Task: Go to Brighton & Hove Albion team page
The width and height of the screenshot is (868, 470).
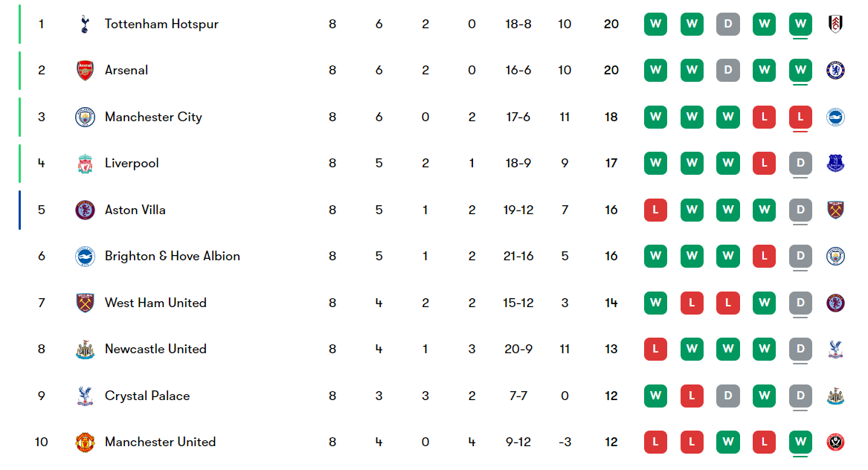Action: tap(172, 257)
